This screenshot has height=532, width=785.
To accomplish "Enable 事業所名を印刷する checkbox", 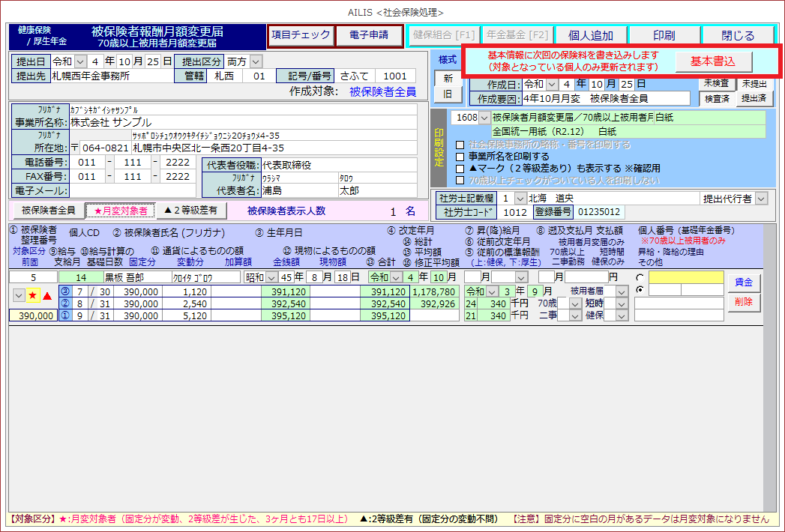I will click(x=461, y=157).
